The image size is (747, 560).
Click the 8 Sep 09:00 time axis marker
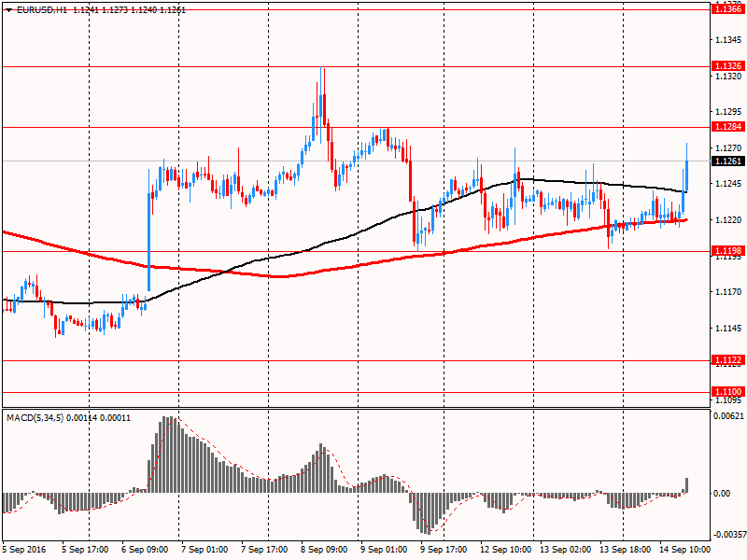pos(323,550)
